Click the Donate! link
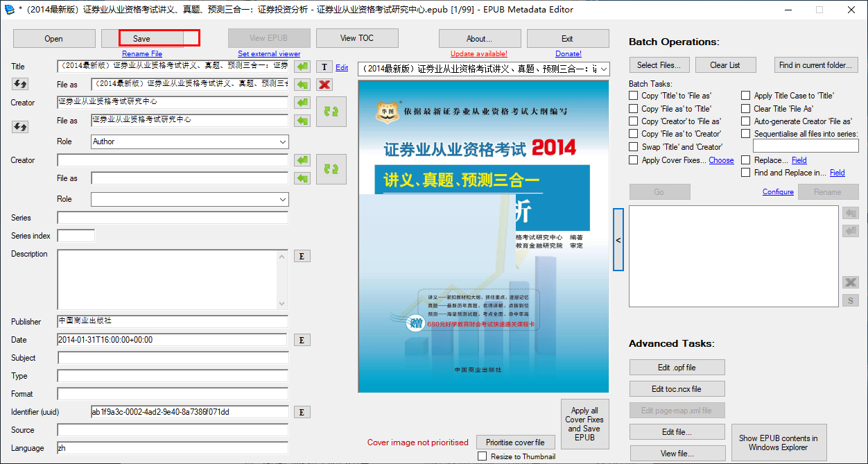Viewport: 868px width, 464px height. 568,53
